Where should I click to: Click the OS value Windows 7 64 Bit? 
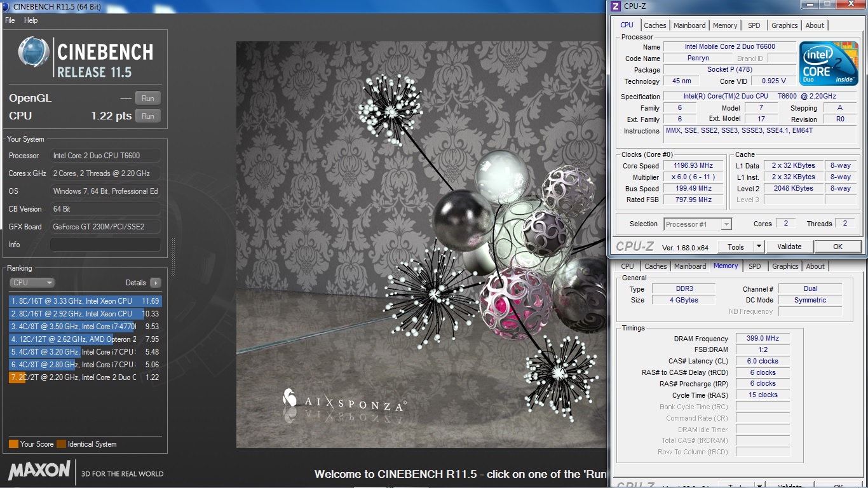(x=105, y=191)
